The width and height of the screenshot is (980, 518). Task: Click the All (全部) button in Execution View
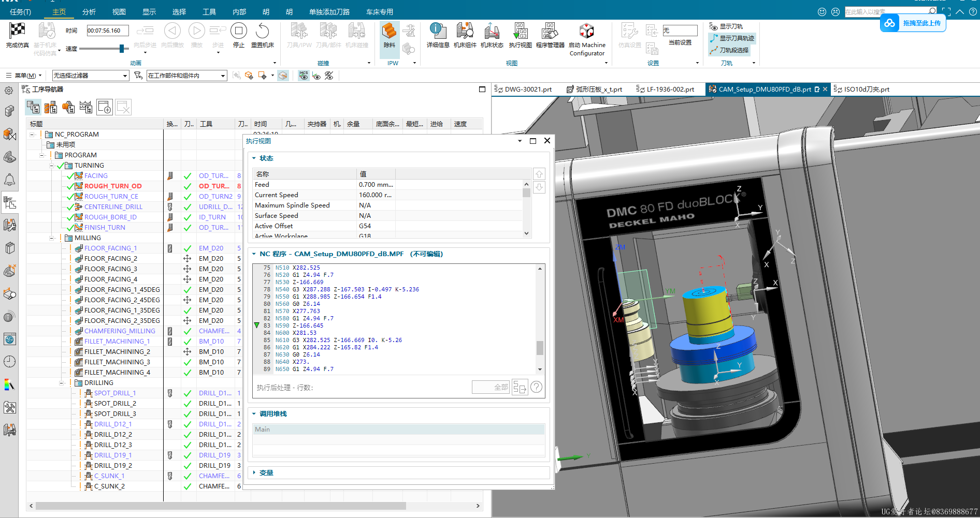coord(491,387)
